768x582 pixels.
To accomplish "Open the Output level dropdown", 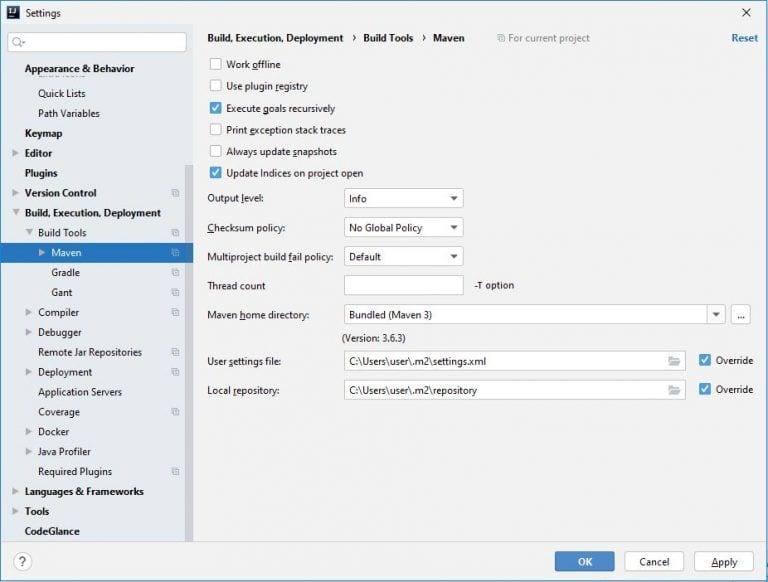I will tap(404, 198).
